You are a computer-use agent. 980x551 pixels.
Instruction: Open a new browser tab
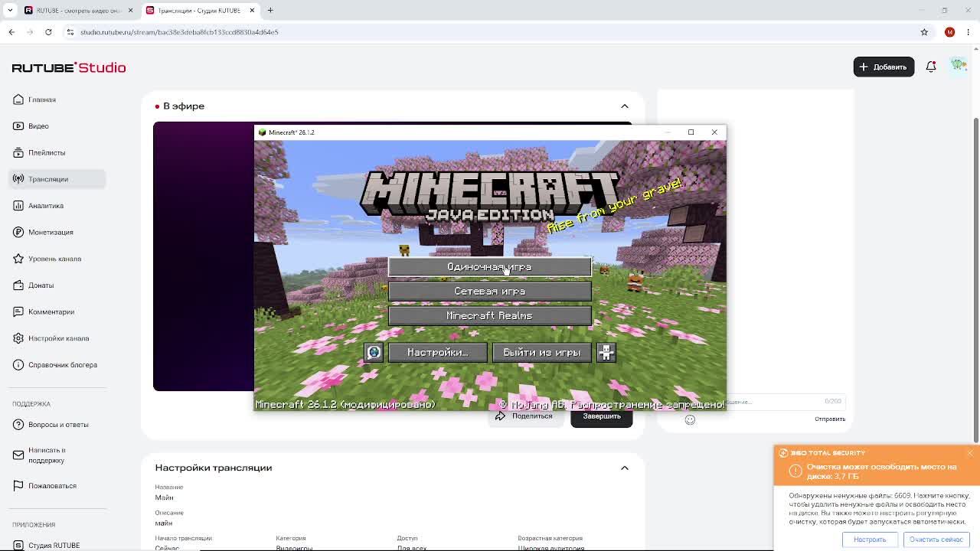[270, 10]
